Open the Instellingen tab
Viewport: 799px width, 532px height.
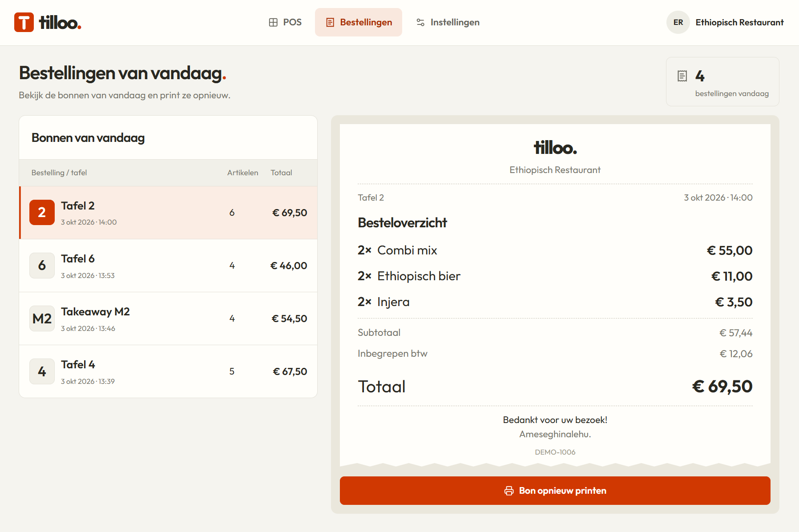click(x=448, y=22)
